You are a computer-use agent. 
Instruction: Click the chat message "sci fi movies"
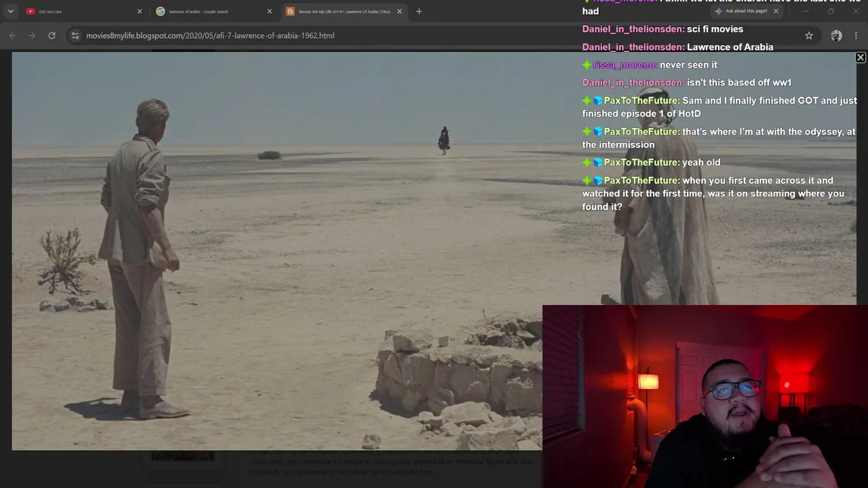pyautogui.click(x=715, y=29)
